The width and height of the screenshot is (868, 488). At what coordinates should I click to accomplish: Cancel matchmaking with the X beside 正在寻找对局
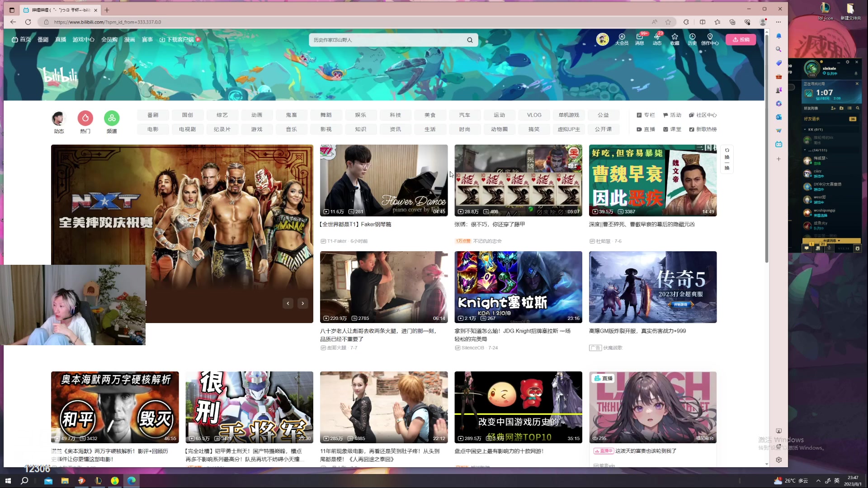point(857,84)
